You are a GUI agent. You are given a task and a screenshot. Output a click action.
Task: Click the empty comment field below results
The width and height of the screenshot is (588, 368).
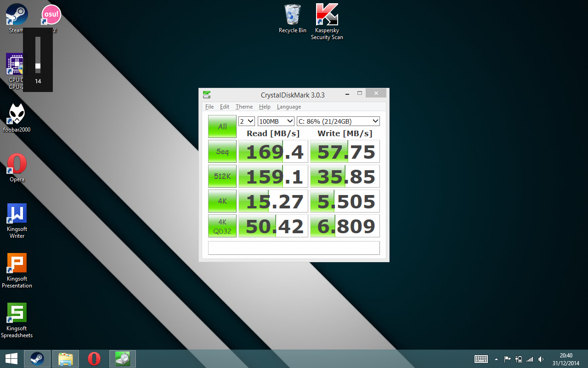(x=294, y=248)
